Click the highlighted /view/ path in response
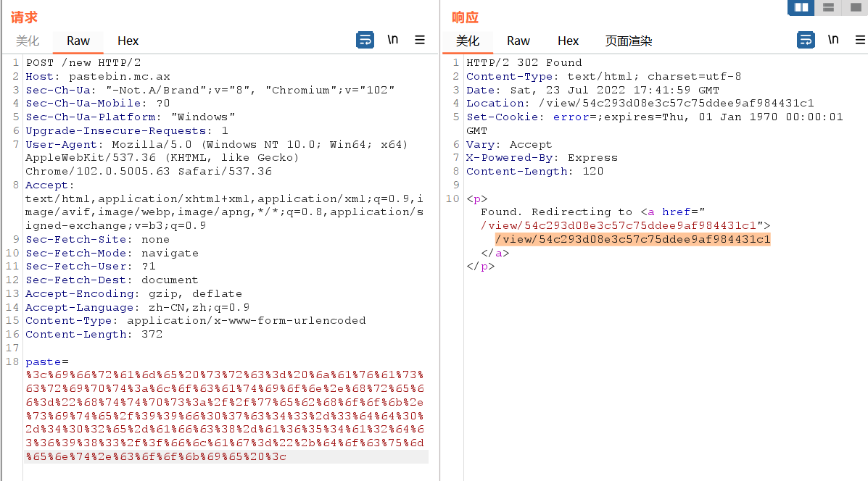 [x=632, y=239]
